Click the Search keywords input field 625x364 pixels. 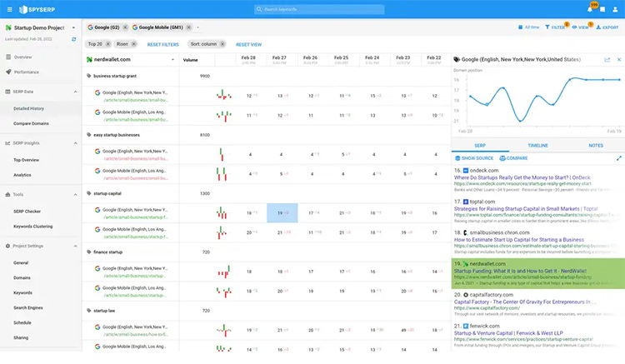[320, 9]
